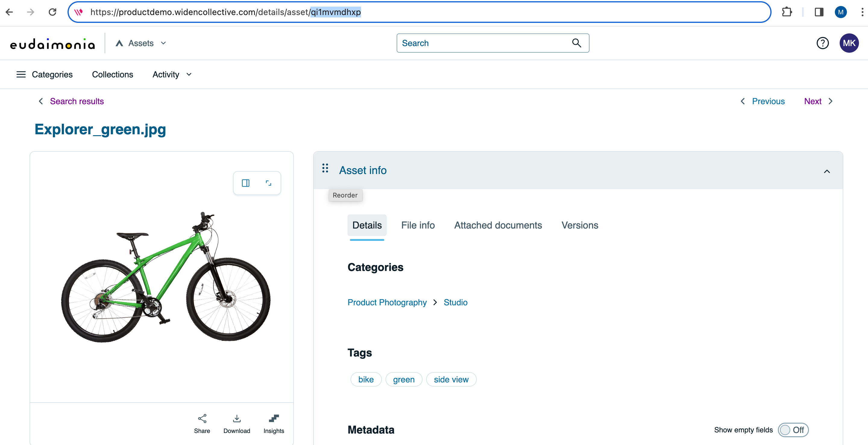This screenshot has width=868, height=445.
Task: Go to the Previous asset
Action: [768, 101]
